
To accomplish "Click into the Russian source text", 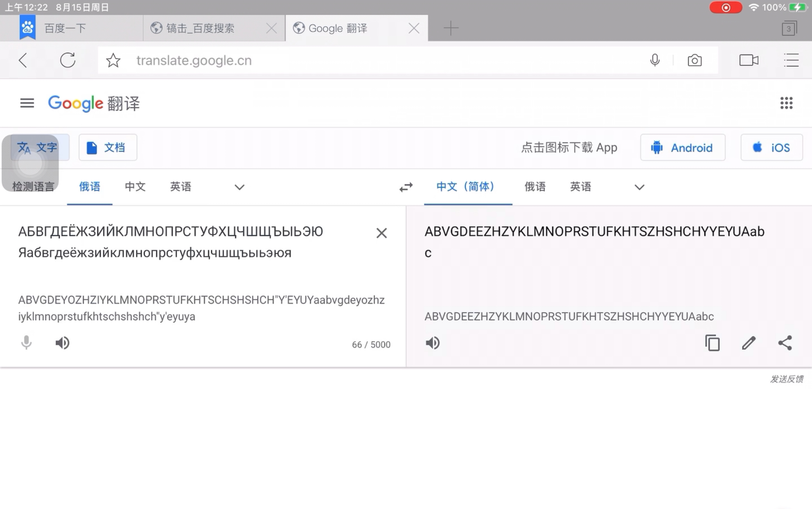I will coord(171,242).
